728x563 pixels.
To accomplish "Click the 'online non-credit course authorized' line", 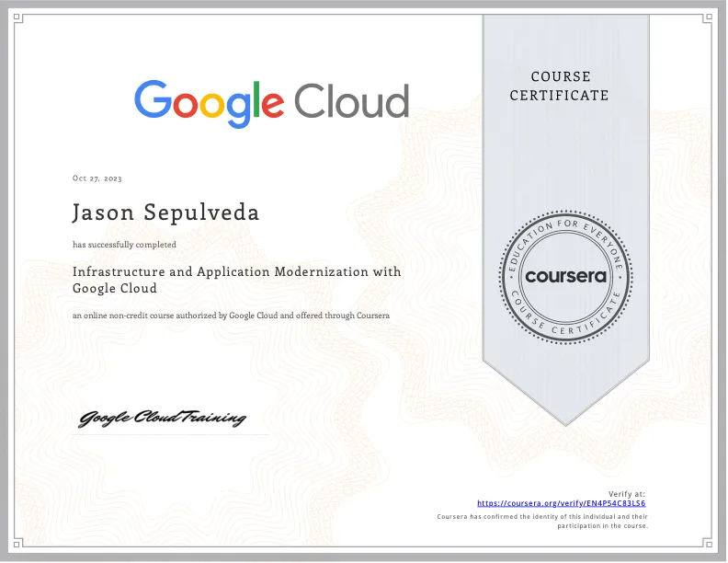I will (x=231, y=316).
